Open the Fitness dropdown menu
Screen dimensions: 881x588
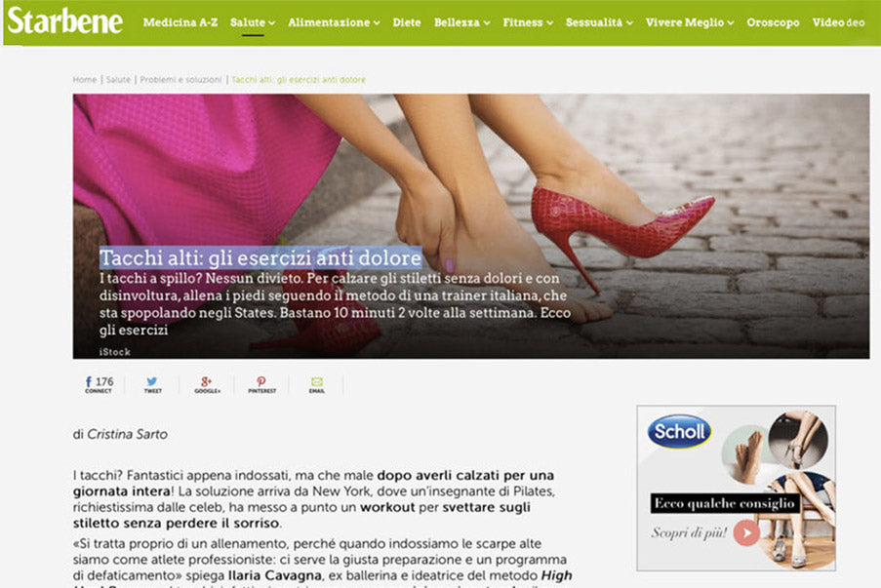tap(528, 22)
